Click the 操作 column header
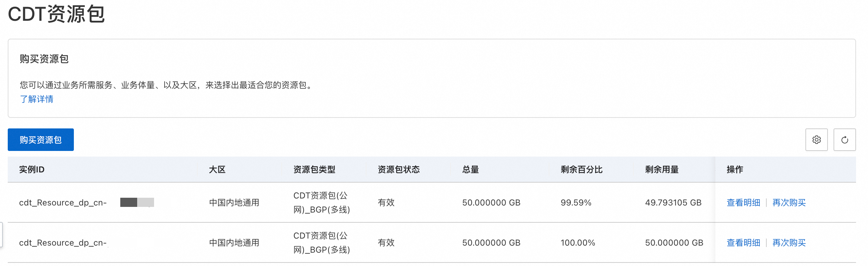868x266 pixels. pyautogui.click(x=735, y=170)
